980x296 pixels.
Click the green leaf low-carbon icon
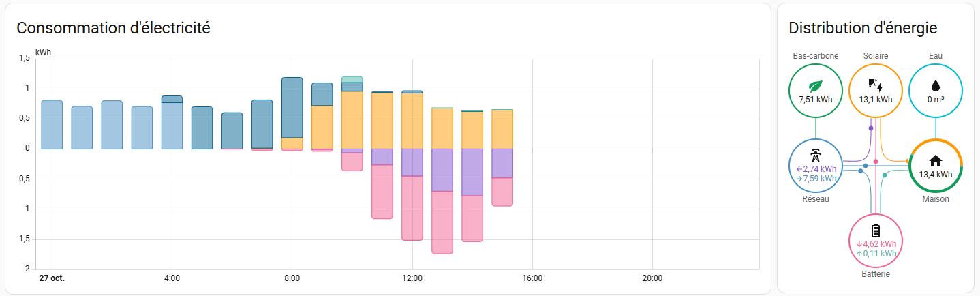click(x=816, y=86)
